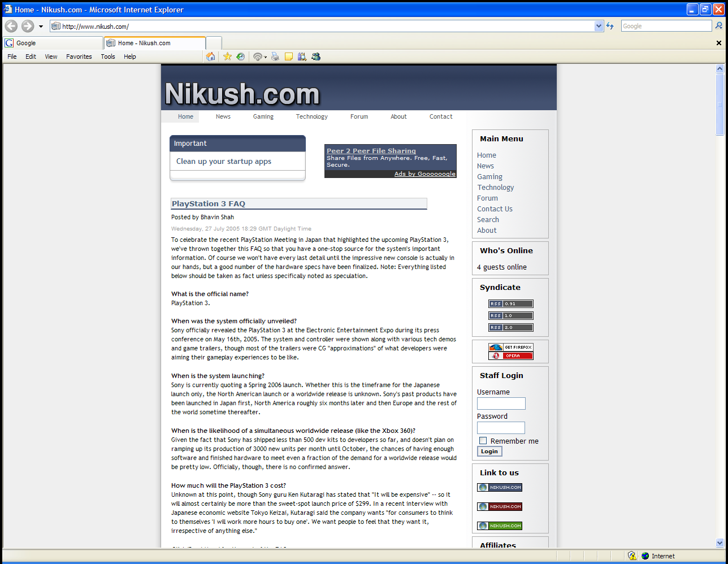The width and height of the screenshot is (728, 564).
Task: Click the Internet zone globe icon
Action: point(645,556)
